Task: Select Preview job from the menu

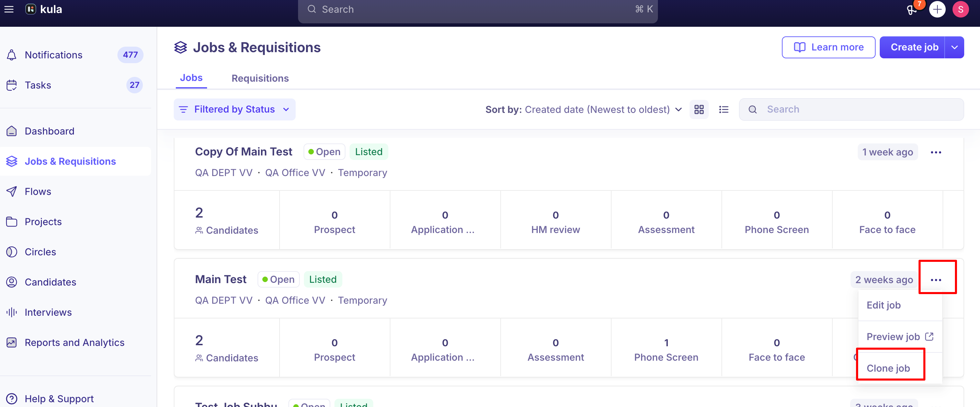Action: (x=900, y=337)
